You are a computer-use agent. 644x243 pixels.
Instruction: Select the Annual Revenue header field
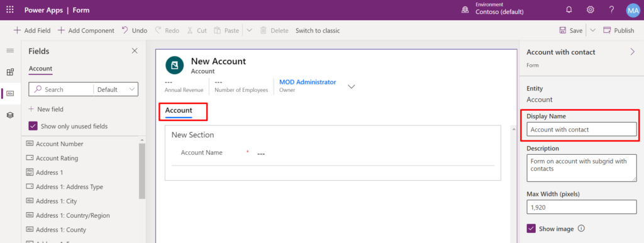(184, 86)
